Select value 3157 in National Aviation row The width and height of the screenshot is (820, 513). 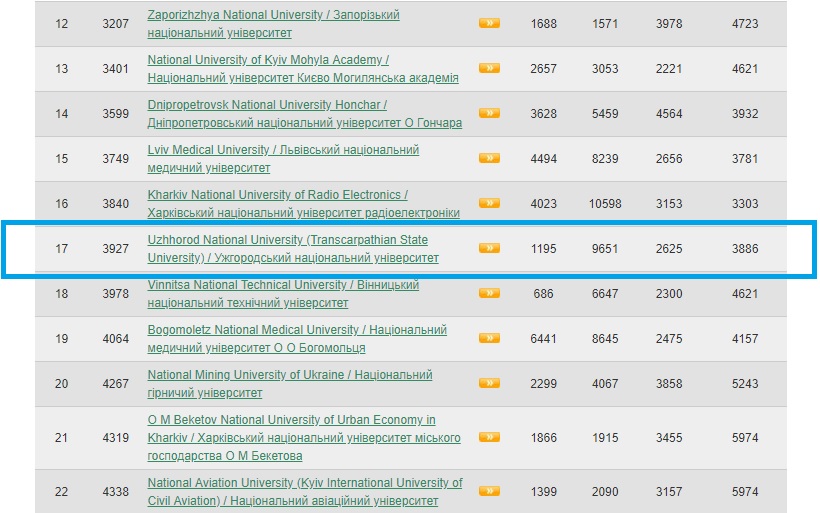pos(669,492)
